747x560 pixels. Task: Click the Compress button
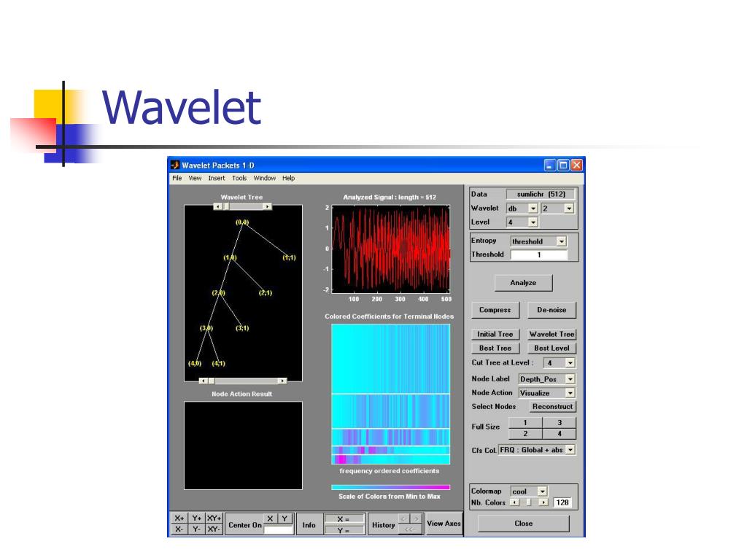click(495, 310)
